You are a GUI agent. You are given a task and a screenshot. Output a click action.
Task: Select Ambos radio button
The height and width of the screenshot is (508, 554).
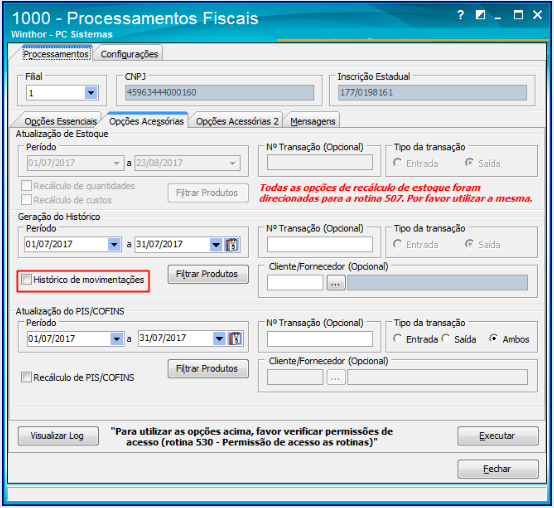[494, 339]
